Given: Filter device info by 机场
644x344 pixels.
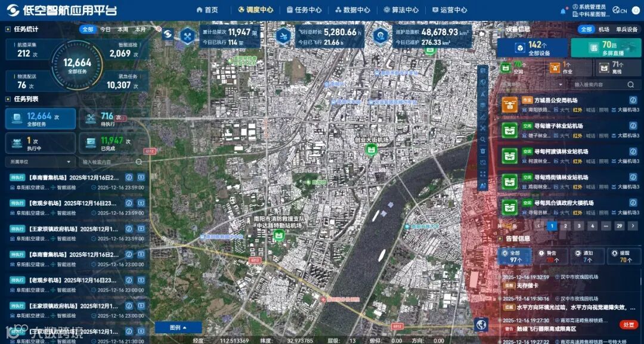Looking at the screenshot, I should [x=603, y=29].
